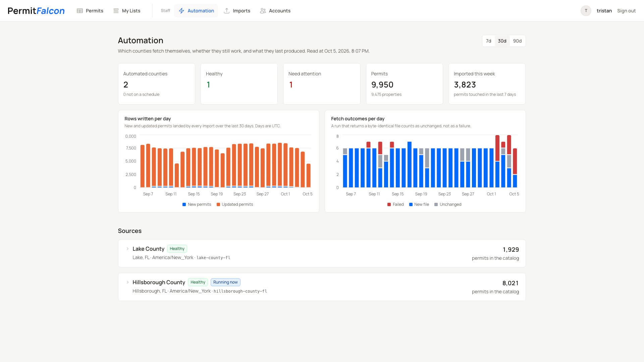Viewport: 644px width, 362px height.
Task: Click the 8,021 permits count
Action: [x=511, y=283]
